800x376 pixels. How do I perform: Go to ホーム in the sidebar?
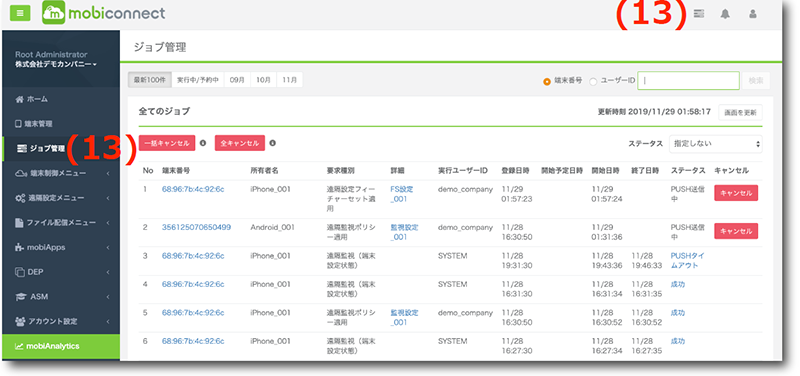61,99
